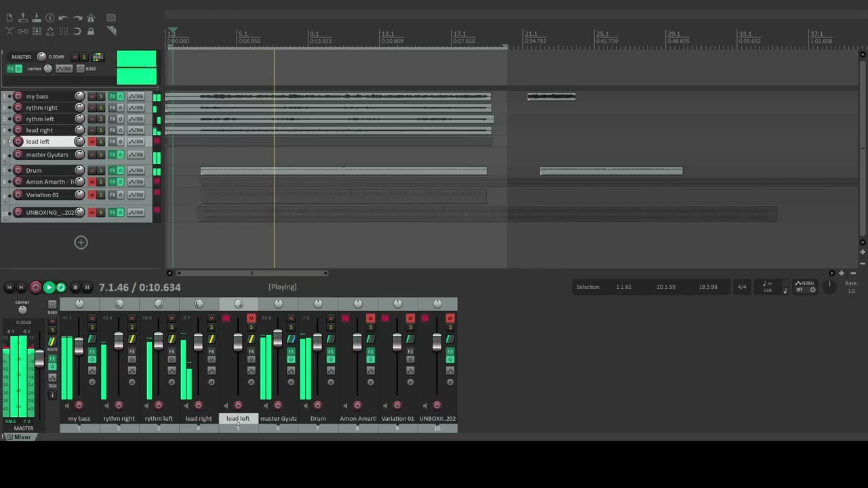The image size is (868, 488).
Task: Unmute the lead left track
Action: [92, 142]
